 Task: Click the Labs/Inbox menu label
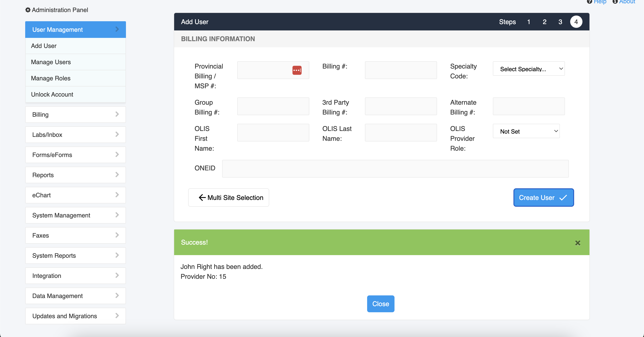tap(47, 135)
